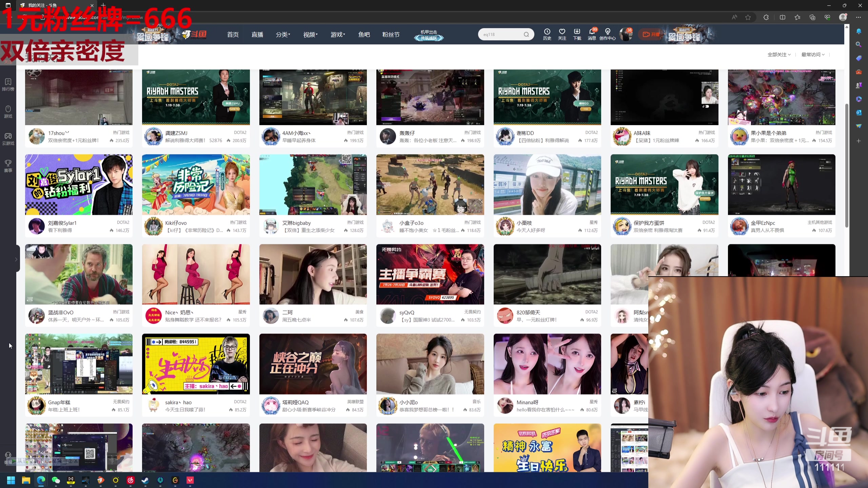
Task: Launch Steam from the taskbar
Action: (145, 480)
